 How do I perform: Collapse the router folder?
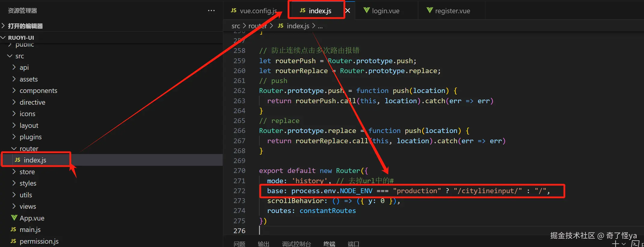click(29, 149)
